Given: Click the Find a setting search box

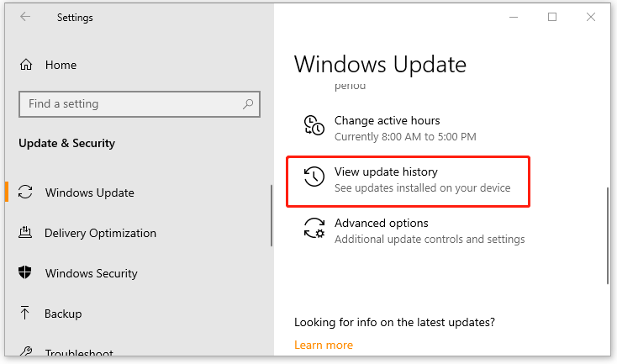Looking at the screenshot, I should pyautogui.click(x=140, y=104).
